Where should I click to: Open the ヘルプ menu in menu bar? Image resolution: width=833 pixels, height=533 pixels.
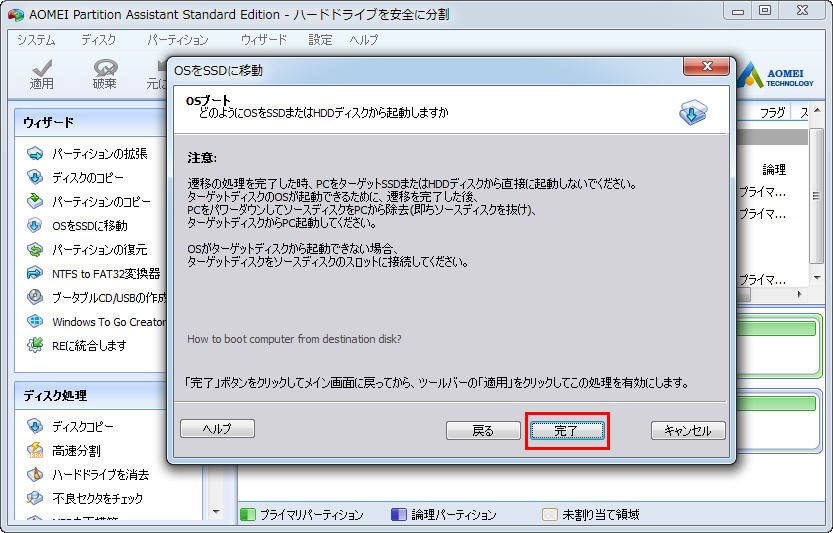tap(364, 40)
